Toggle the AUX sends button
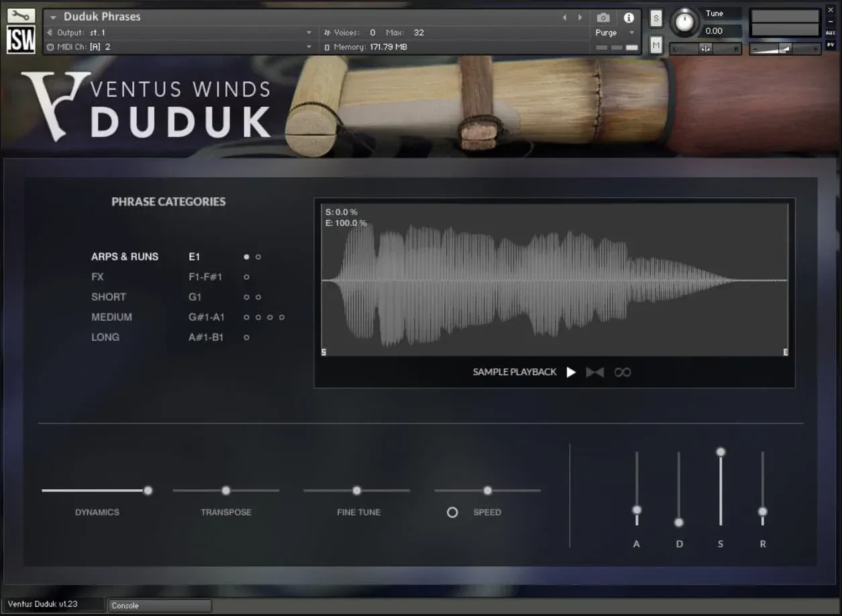 (831, 32)
